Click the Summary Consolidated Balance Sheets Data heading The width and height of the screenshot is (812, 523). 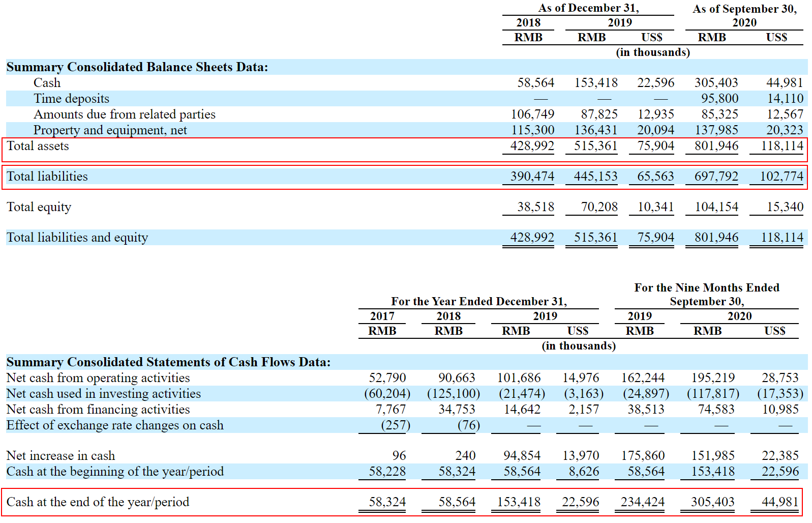pos(137,67)
